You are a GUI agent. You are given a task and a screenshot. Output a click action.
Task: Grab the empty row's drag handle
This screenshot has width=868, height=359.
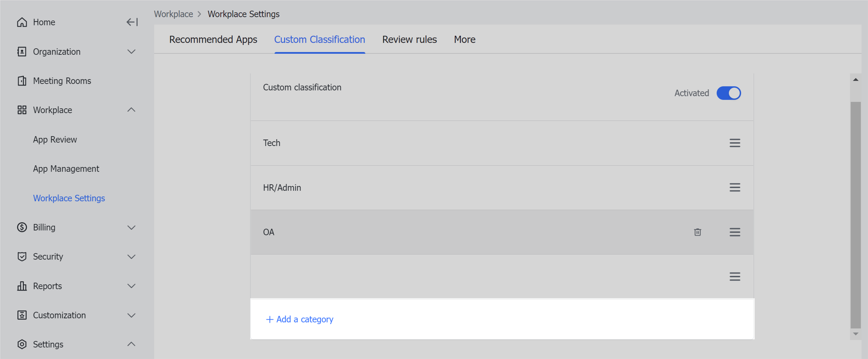pos(735,276)
